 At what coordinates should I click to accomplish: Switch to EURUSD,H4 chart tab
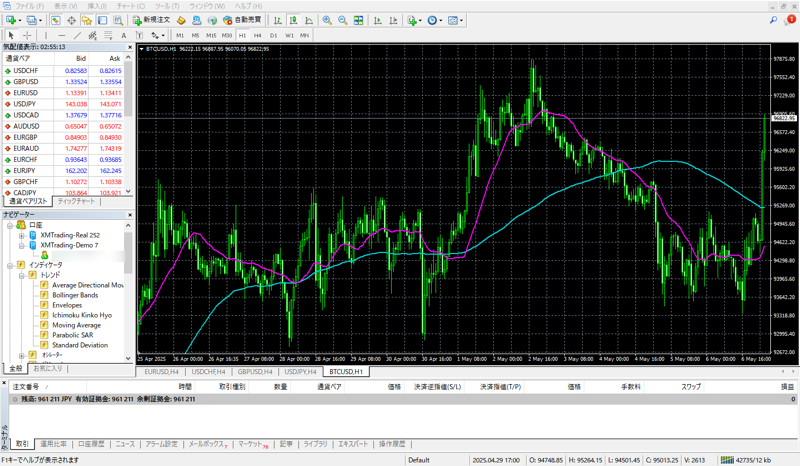click(x=161, y=372)
